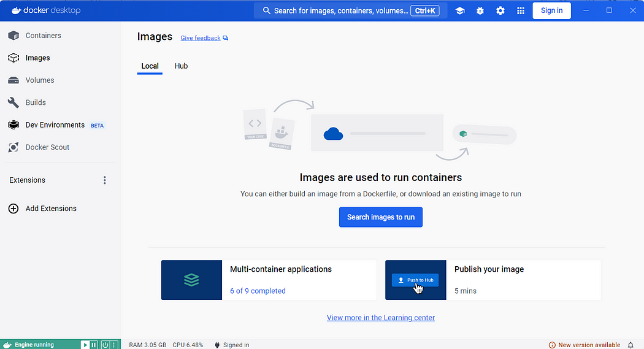The height and width of the screenshot is (349, 644).
Task: Click the Builds wrench icon
Action: coord(13,102)
